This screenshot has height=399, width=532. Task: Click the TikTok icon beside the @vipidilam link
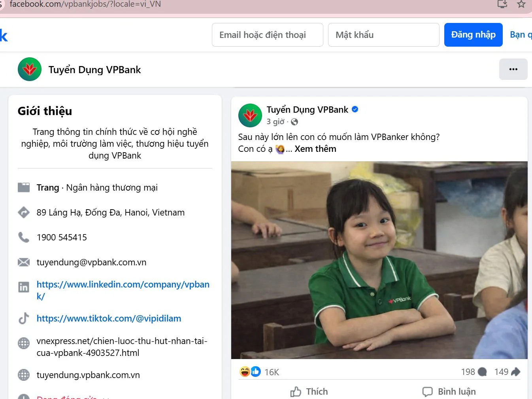coord(24,318)
